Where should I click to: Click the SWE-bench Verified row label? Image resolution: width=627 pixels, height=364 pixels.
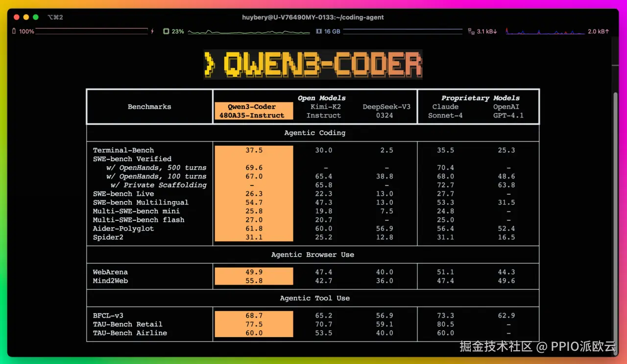132,159
